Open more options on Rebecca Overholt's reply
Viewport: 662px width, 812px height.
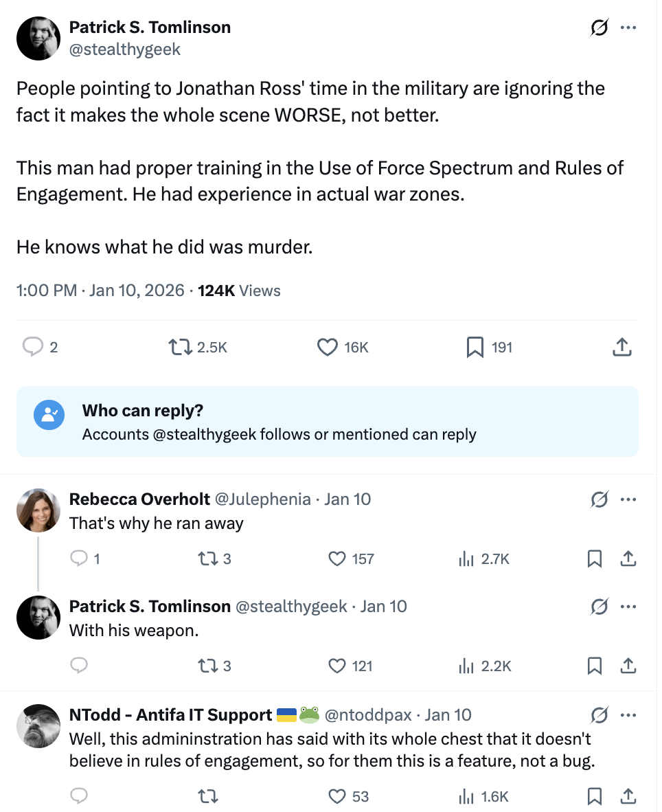point(628,499)
